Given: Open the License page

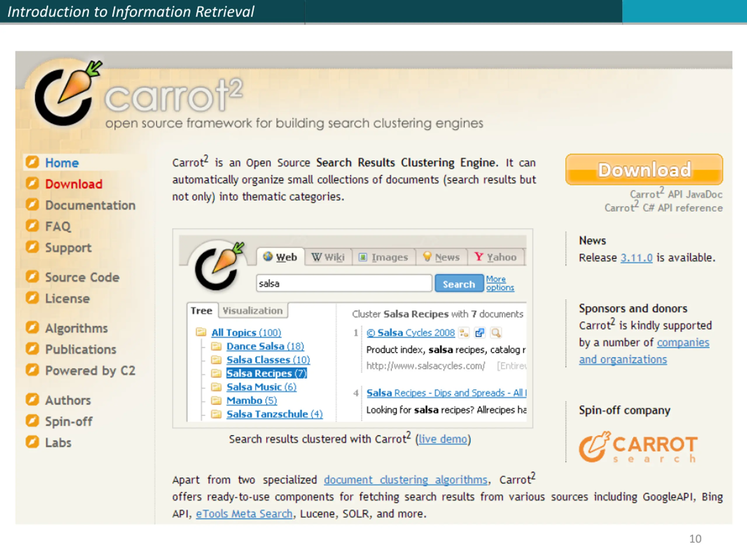Looking at the screenshot, I should coord(67,299).
